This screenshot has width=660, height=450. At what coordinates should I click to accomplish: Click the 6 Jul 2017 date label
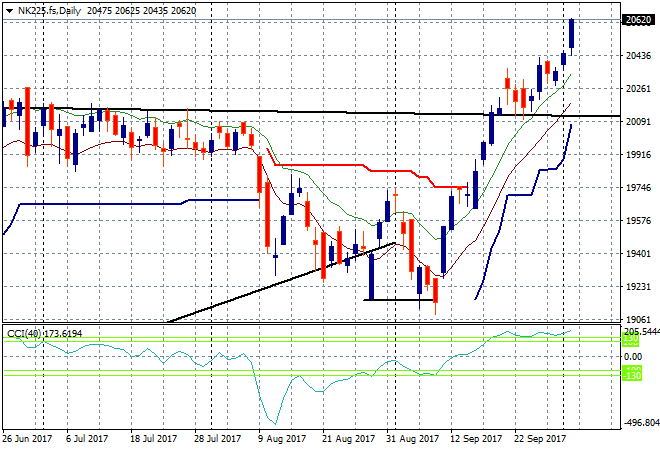tap(87, 439)
